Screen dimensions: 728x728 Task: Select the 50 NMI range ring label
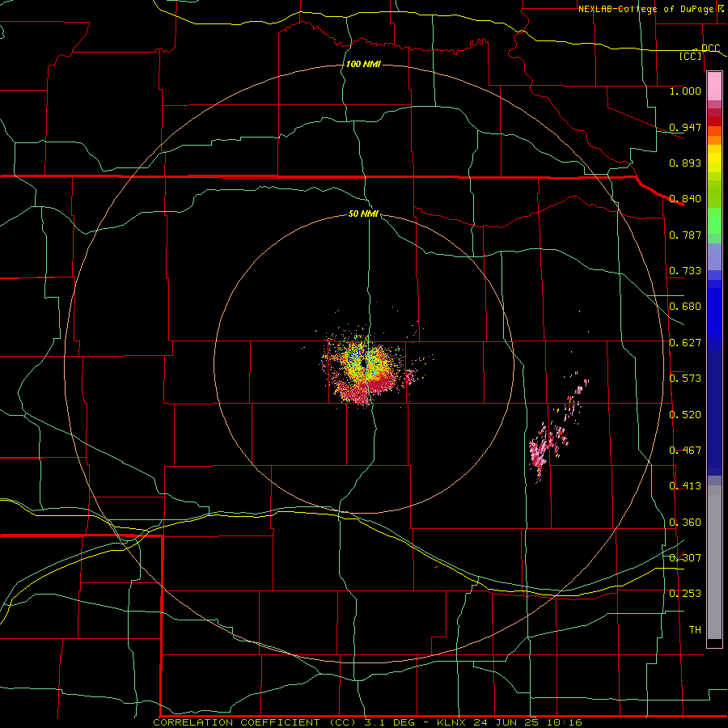click(x=363, y=214)
